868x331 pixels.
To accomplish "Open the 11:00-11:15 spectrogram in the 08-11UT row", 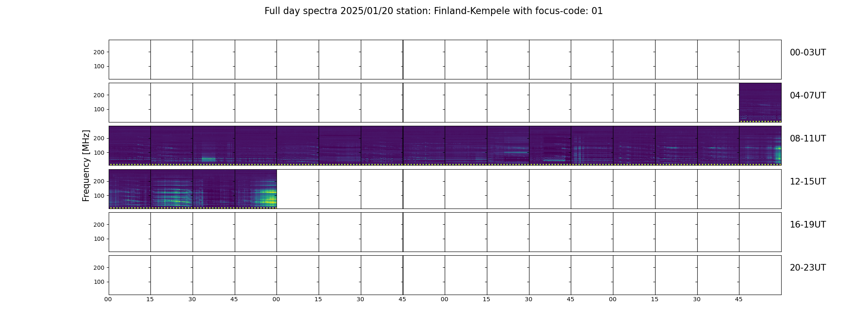I will tap(634, 146).
